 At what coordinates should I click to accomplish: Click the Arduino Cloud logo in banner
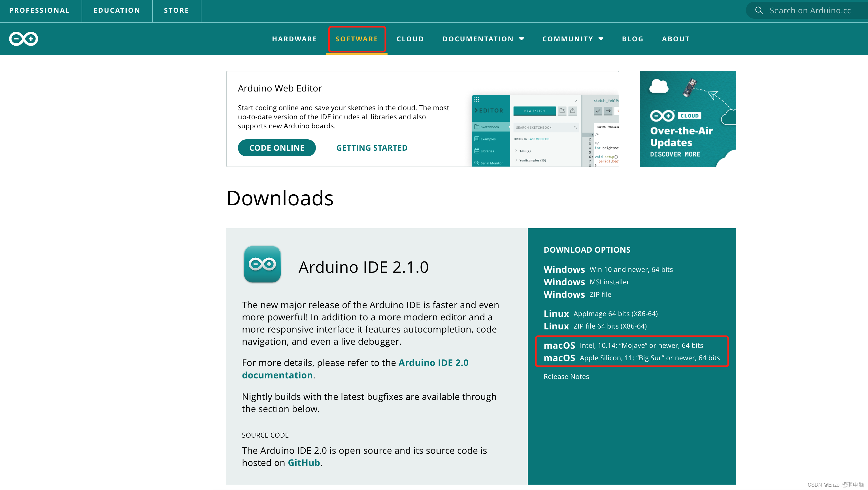click(662, 116)
